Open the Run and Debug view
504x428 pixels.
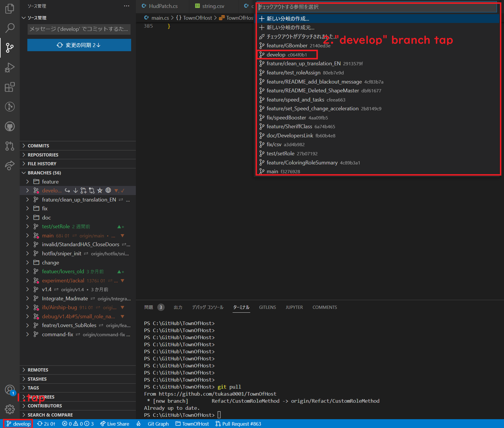coord(10,67)
